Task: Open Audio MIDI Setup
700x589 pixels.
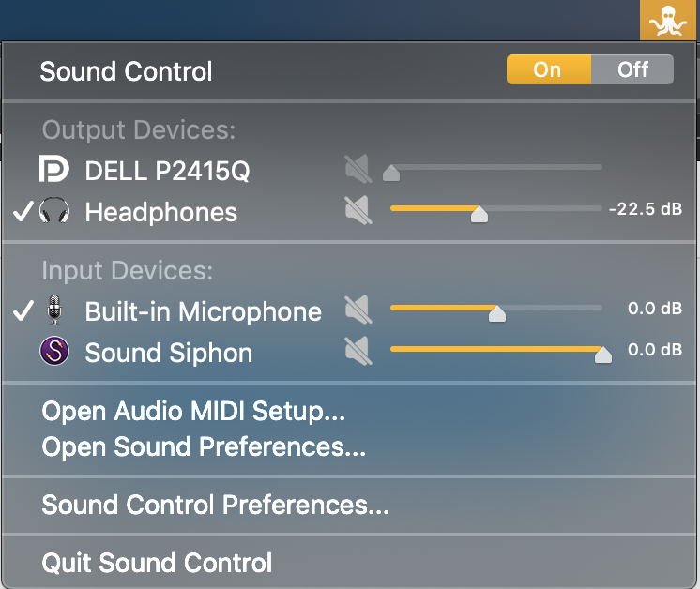Action: tap(194, 411)
